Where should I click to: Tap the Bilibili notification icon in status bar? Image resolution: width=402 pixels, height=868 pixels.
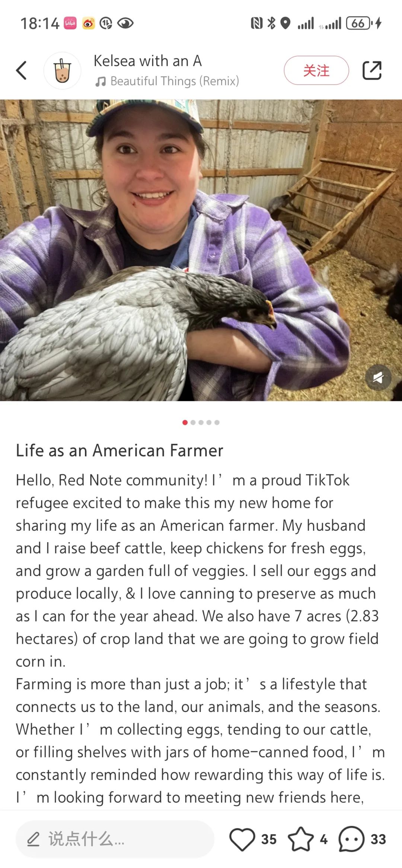point(70,23)
